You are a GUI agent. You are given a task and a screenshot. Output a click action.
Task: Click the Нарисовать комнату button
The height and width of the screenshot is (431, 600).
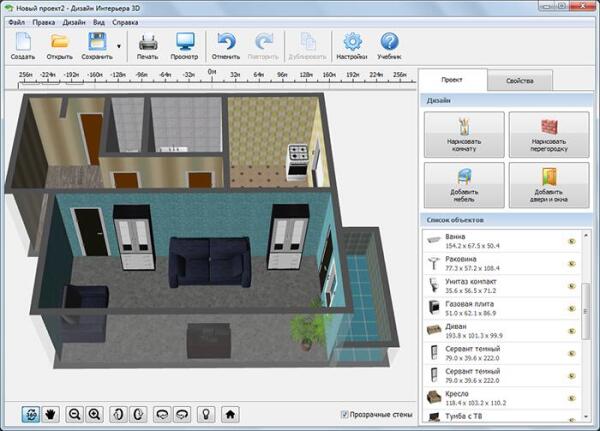coord(463,134)
